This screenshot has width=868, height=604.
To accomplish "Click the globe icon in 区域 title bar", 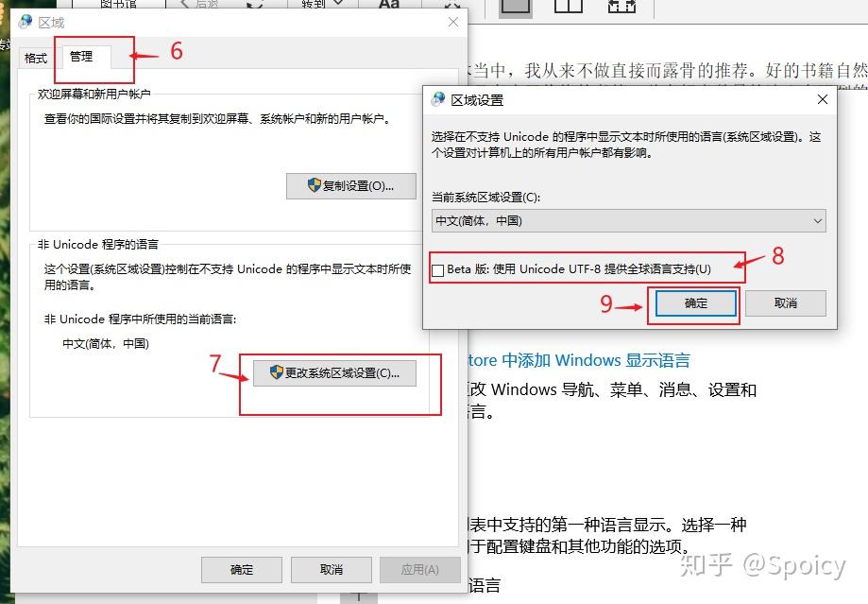I will [x=26, y=22].
